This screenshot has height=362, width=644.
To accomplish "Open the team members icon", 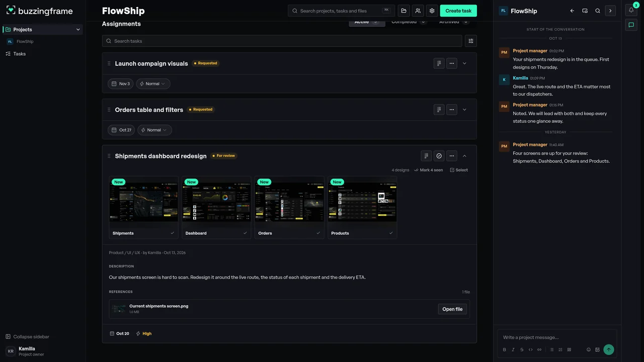I will tap(418, 11).
